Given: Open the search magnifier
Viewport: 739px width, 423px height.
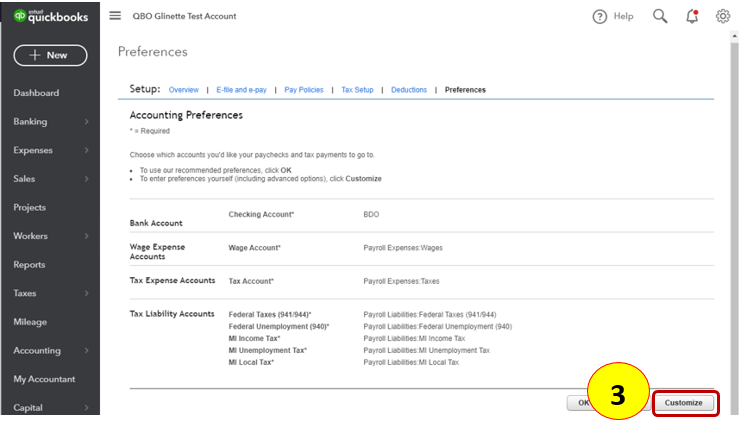Looking at the screenshot, I should [660, 16].
